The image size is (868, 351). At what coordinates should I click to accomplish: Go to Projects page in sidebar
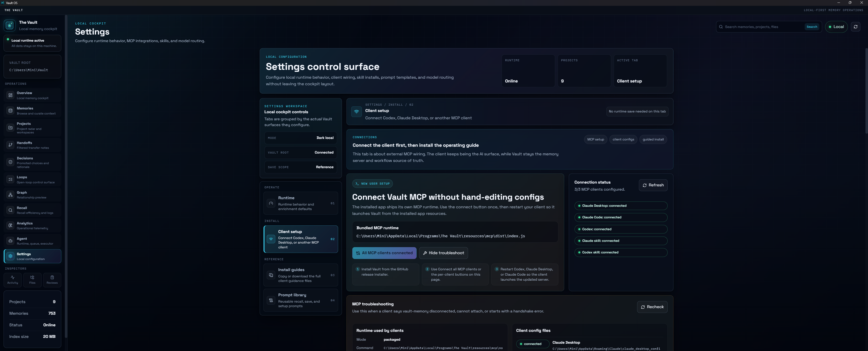[x=32, y=128]
